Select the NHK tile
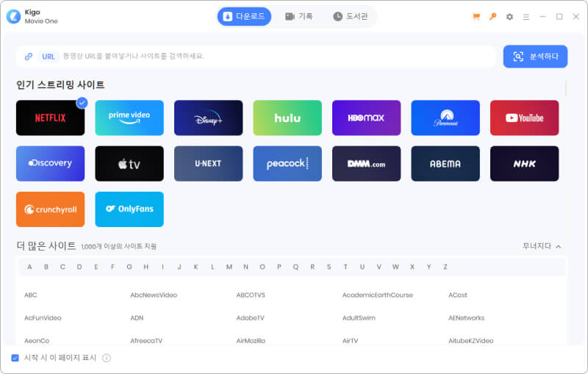The width and height of the screenshot is (588, 374). click(x=524, y=163)
